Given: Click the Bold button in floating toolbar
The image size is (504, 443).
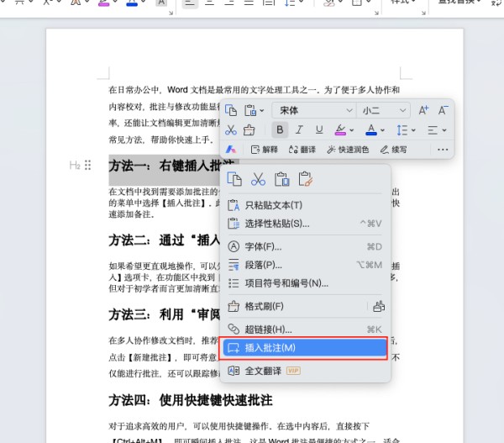Looking at the screenshot, I should (280, 130).
